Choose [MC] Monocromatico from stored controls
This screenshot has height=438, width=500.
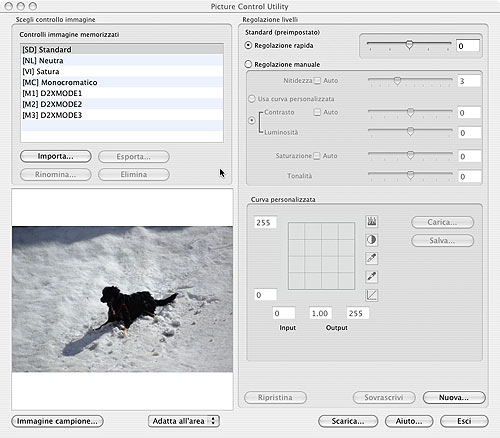(122, 82)
